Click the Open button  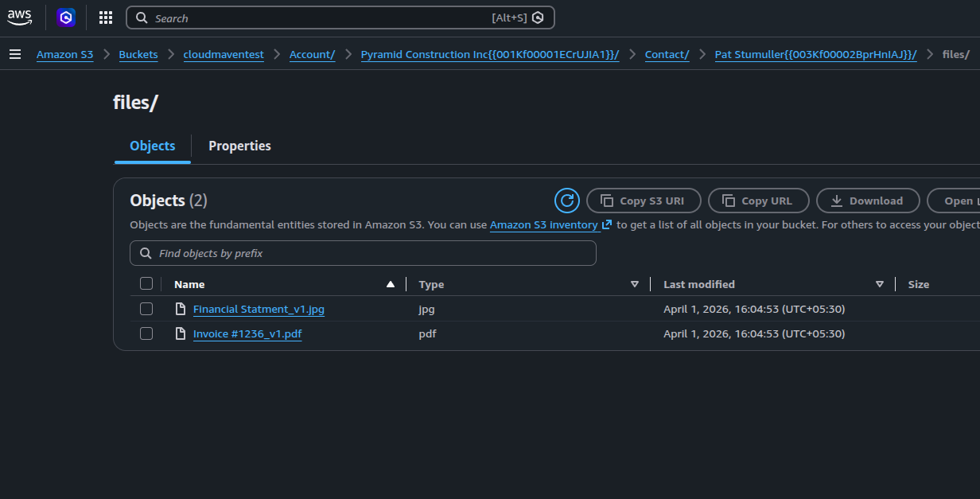(954, 201)
